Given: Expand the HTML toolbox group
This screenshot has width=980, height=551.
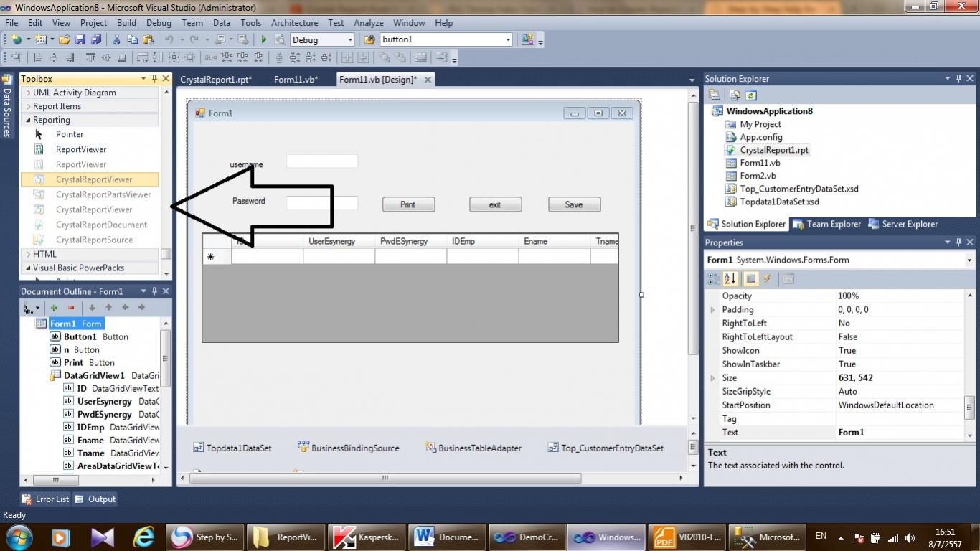Looking at the screenshot, I should click(29, 254).
